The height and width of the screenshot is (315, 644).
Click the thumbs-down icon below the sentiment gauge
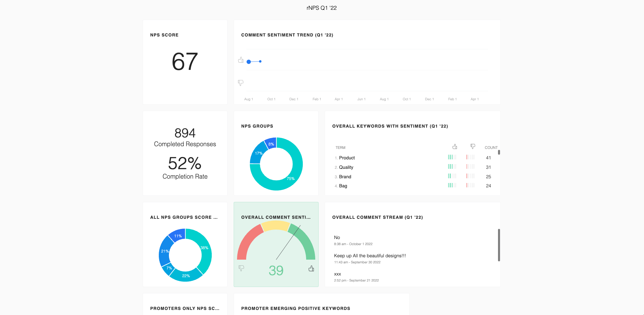(241, 268)
